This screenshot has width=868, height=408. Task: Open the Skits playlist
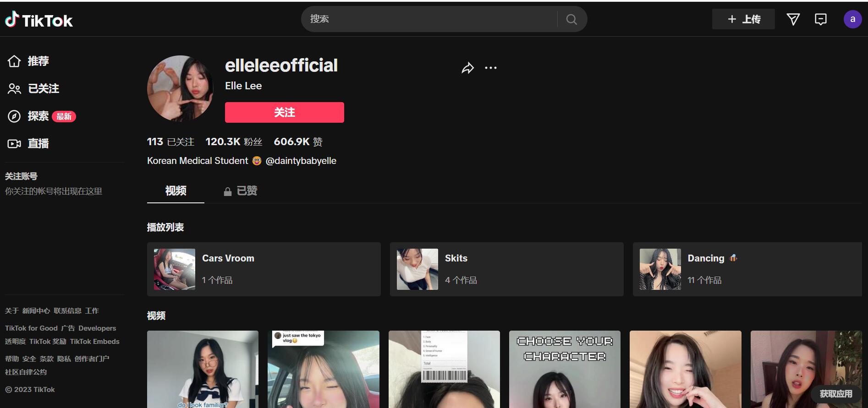point(506,269)
